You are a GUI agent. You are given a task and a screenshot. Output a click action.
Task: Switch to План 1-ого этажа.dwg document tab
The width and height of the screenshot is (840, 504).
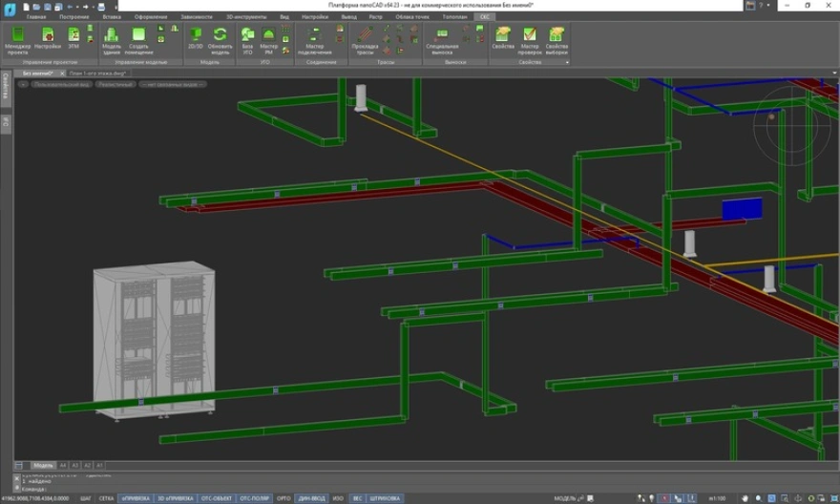pyautogui.click(x=99, y=73)
